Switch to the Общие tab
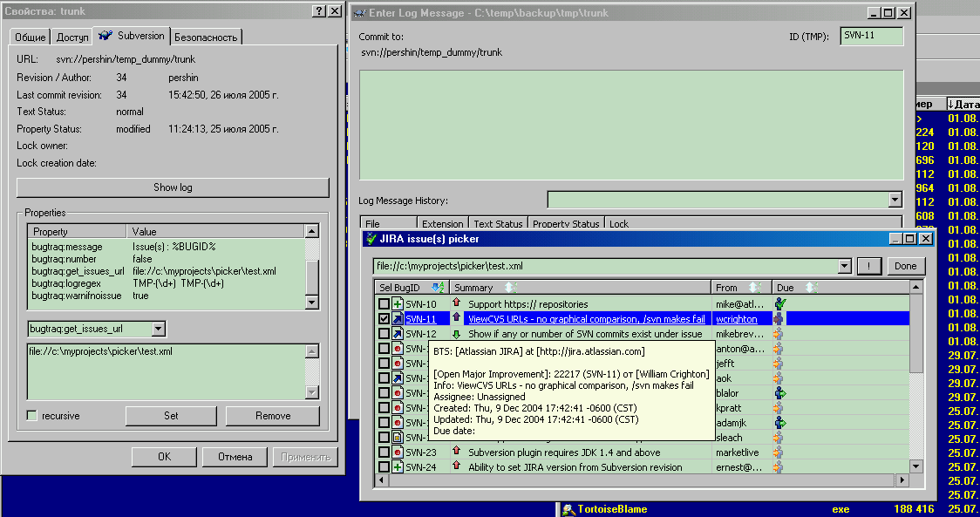The image size is (980, 517). (30, 37)
